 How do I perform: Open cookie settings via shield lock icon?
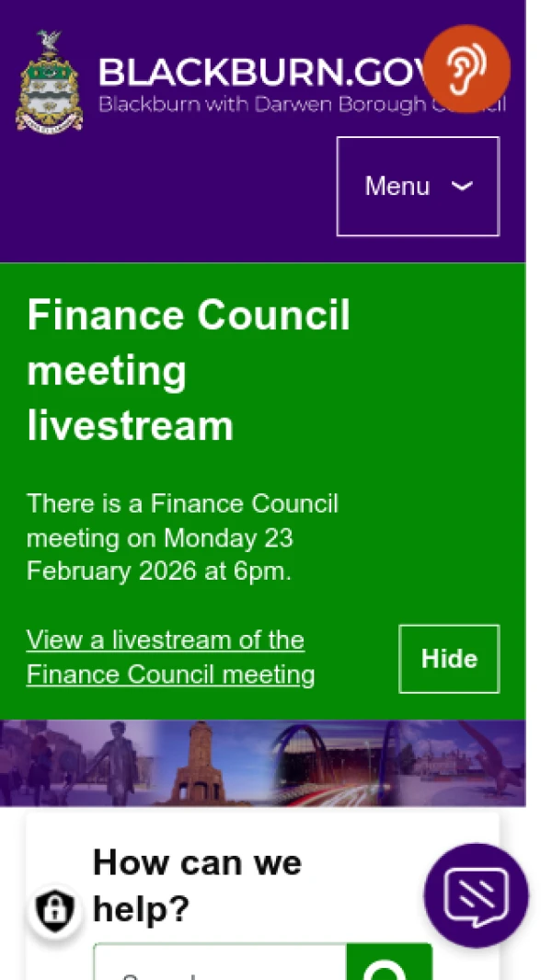[55, 910]
